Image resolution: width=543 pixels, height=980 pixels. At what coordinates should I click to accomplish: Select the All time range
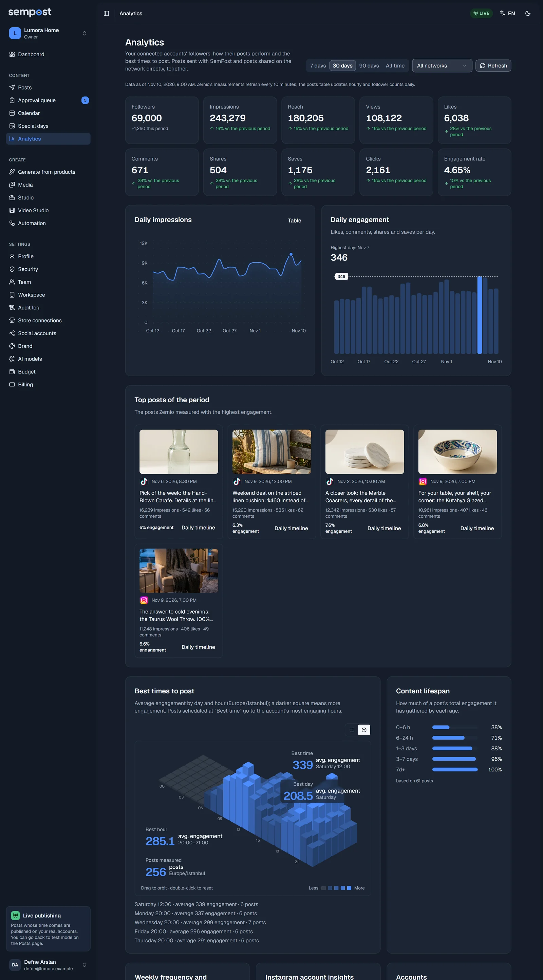point(395,66)
